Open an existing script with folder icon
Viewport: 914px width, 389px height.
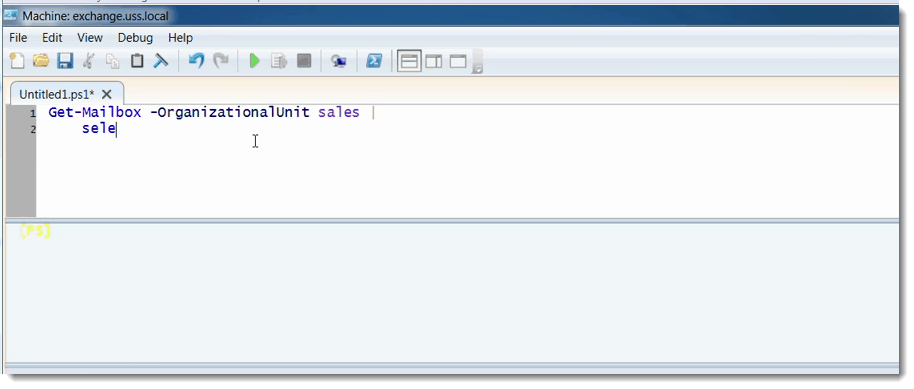pos(41,61)
